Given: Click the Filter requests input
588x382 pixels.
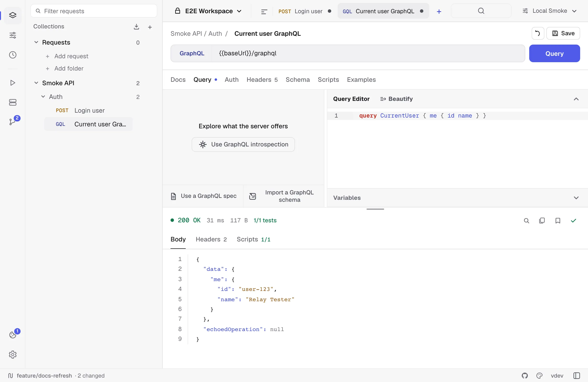Looking at the screenshot, I should (94, 11).
